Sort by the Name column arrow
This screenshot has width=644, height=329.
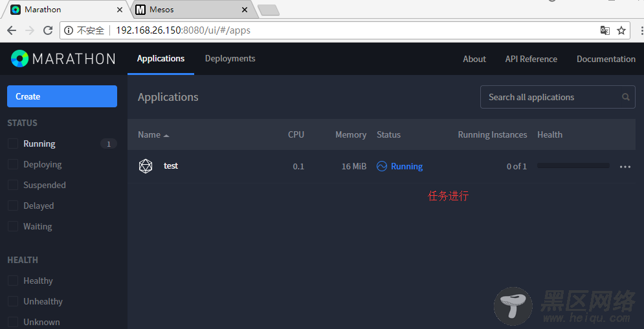point(166,135)
